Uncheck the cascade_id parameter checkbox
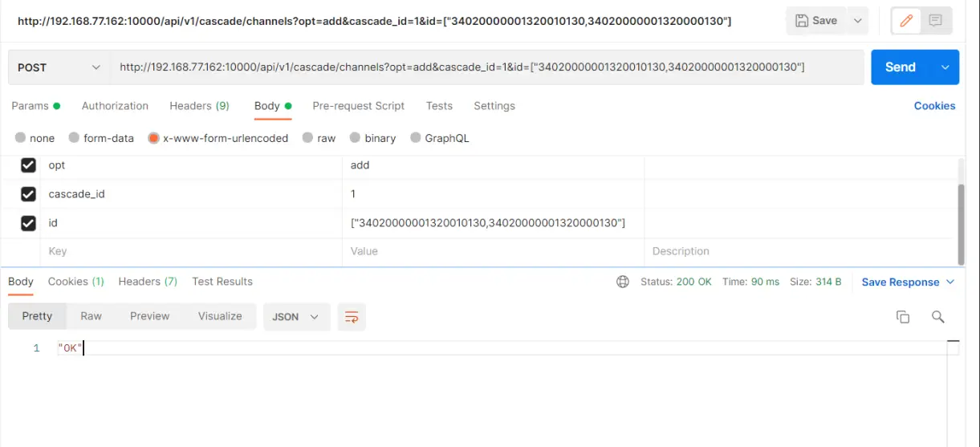The image size is (980, 447). click(28, 194)
